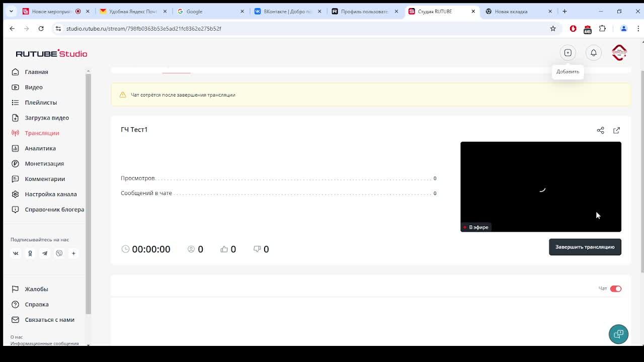Open the Odnoklassniki social icon
Viewport: 644px width, 362px height.
[x=30, y=253]
